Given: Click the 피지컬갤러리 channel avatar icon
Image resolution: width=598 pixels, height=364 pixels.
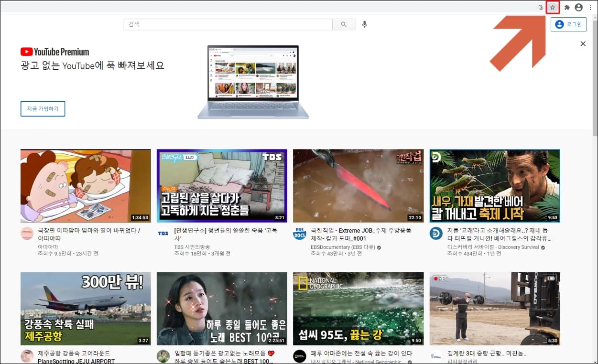Looking at the screenshot, I should 436,356.
